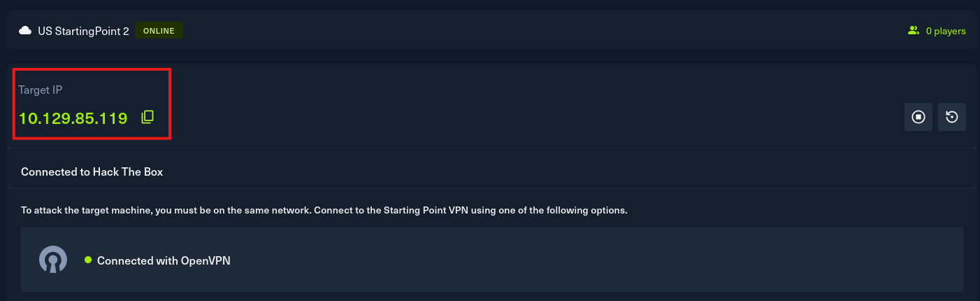Click the players group icon

tap(913, 31)
